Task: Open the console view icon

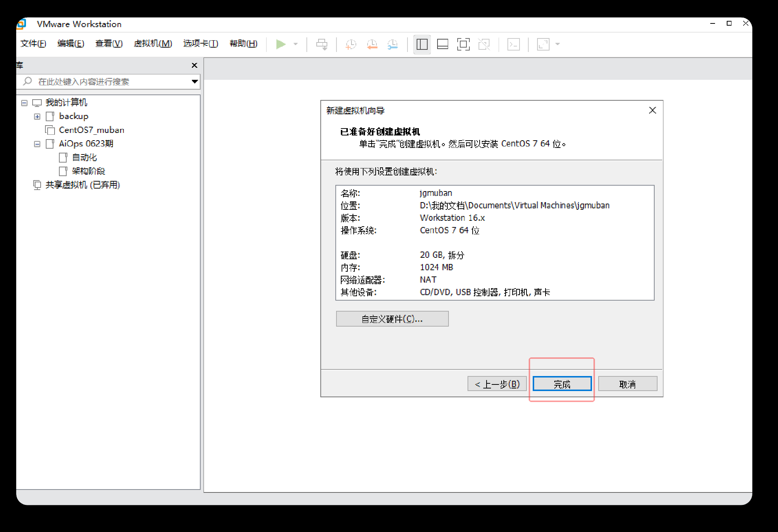Action: pos(513,44)
